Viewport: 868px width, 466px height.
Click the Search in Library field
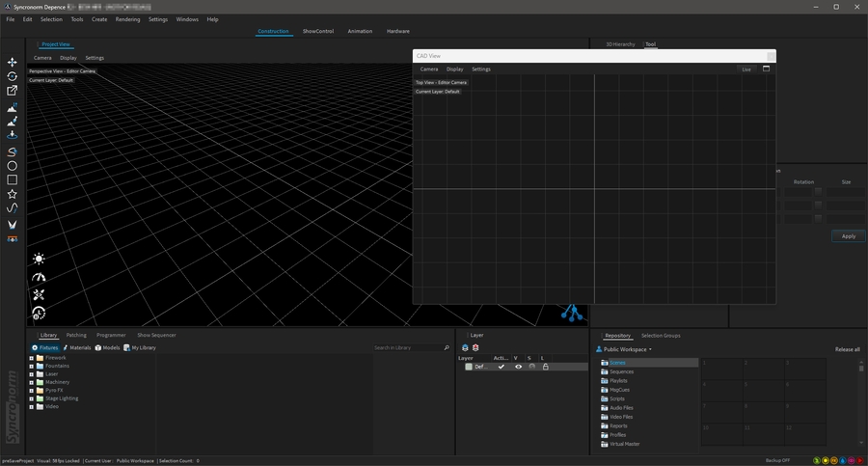point(407,347)
